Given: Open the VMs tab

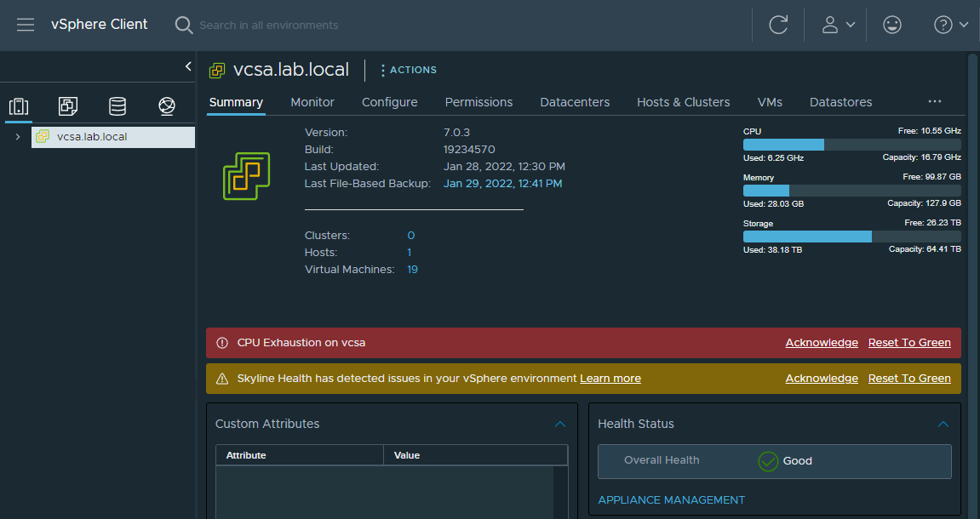Looking at the screenshot, I should (x=770, y=102).
